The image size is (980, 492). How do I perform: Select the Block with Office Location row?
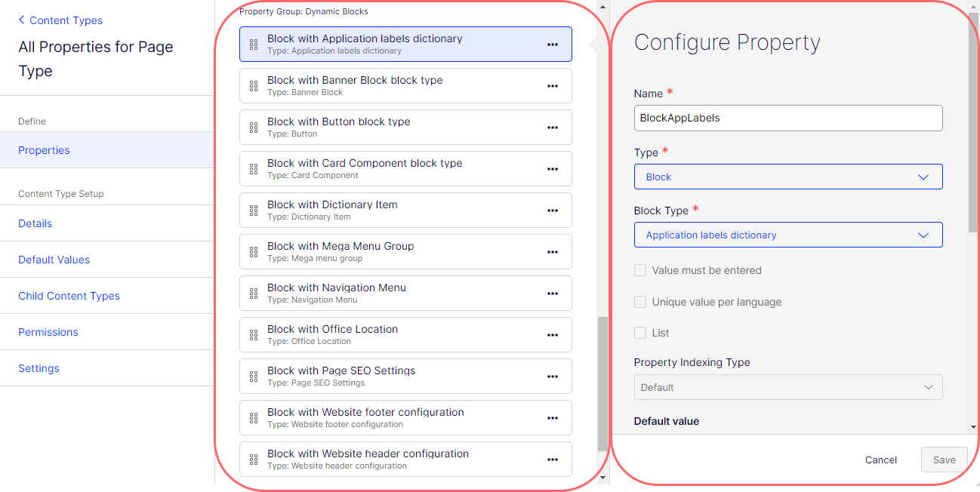tap(405, 335)
